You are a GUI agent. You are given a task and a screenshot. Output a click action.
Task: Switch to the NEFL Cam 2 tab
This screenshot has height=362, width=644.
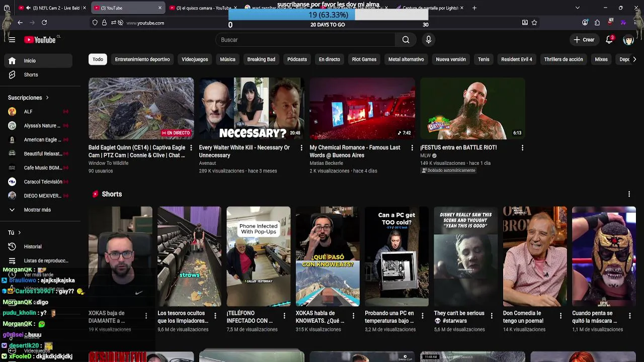52,8
